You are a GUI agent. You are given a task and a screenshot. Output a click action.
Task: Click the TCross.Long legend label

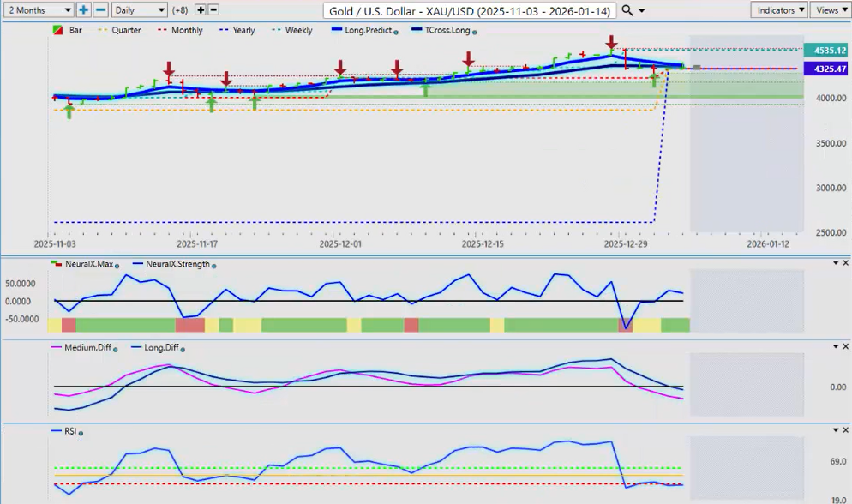(x=446, y=31)
